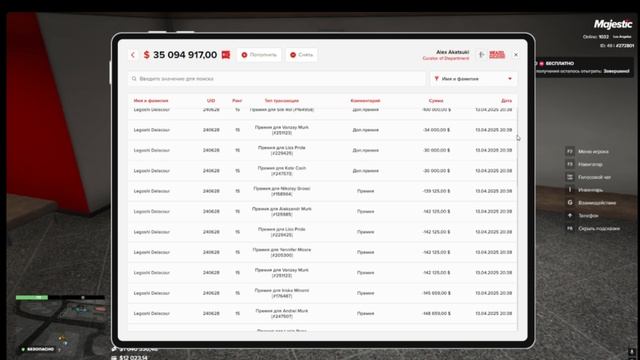Open the Имя и фамилия filter dropdown
640x360 pixels.
[473, 79]
